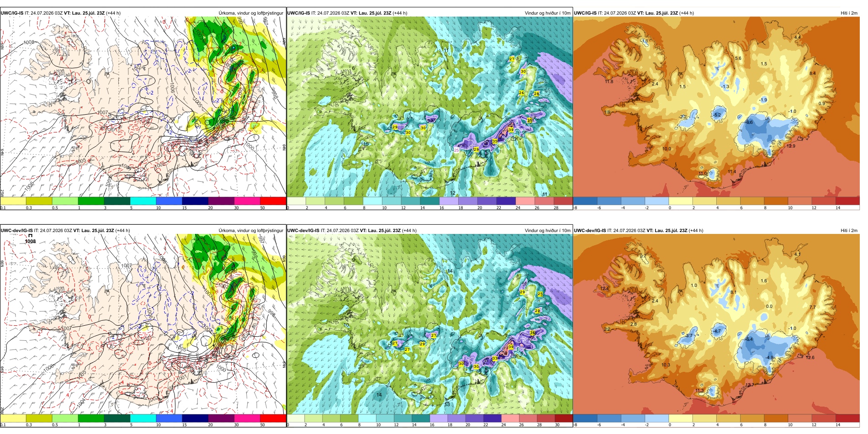Click the '8.1' temperature value on bottom map
The image size is (868, 434).
(734, 292)
